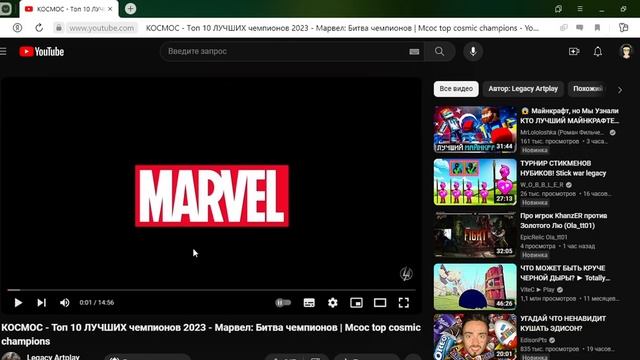Enter fullscreen mode
The width and height of the screenshot is (640, 360).
coord(404,302)
